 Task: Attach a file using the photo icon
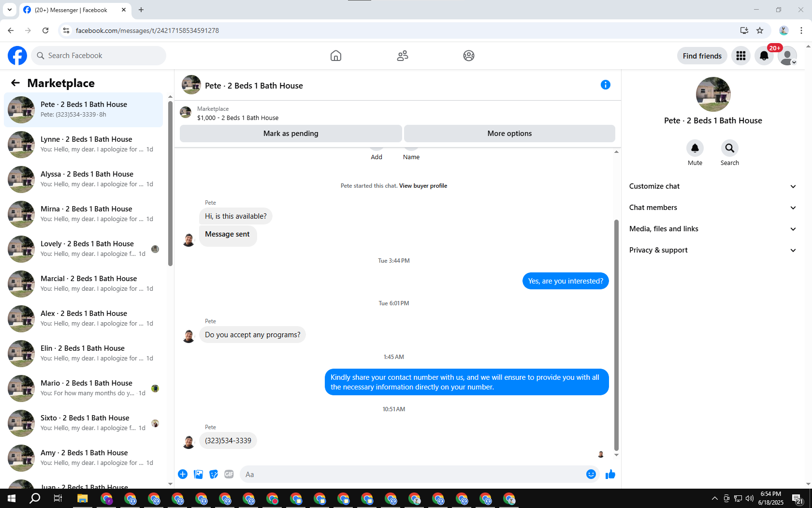coord(198,474)
